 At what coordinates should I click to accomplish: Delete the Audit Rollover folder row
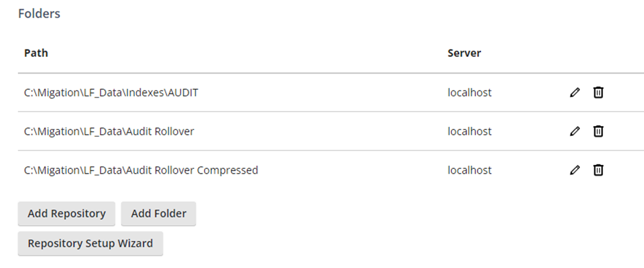598,131
